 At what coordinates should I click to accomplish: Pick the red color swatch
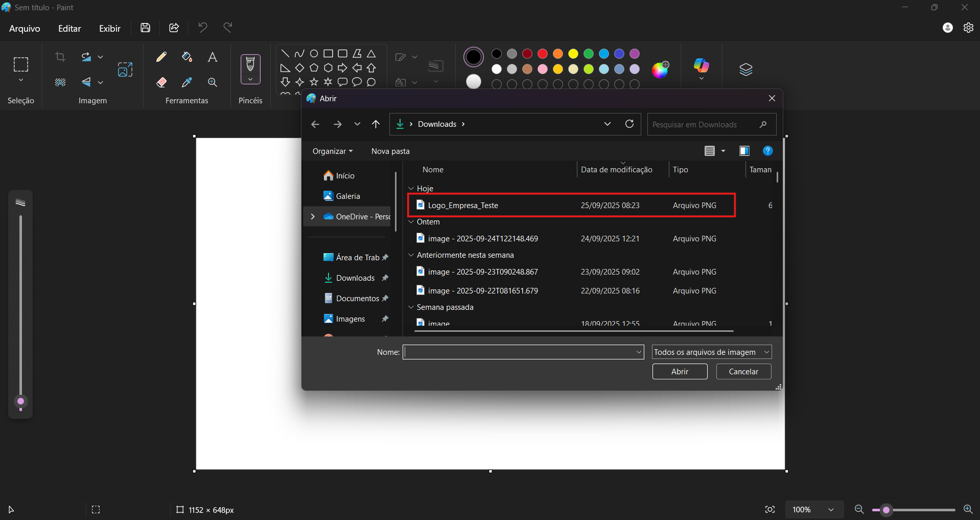(543, 54)
